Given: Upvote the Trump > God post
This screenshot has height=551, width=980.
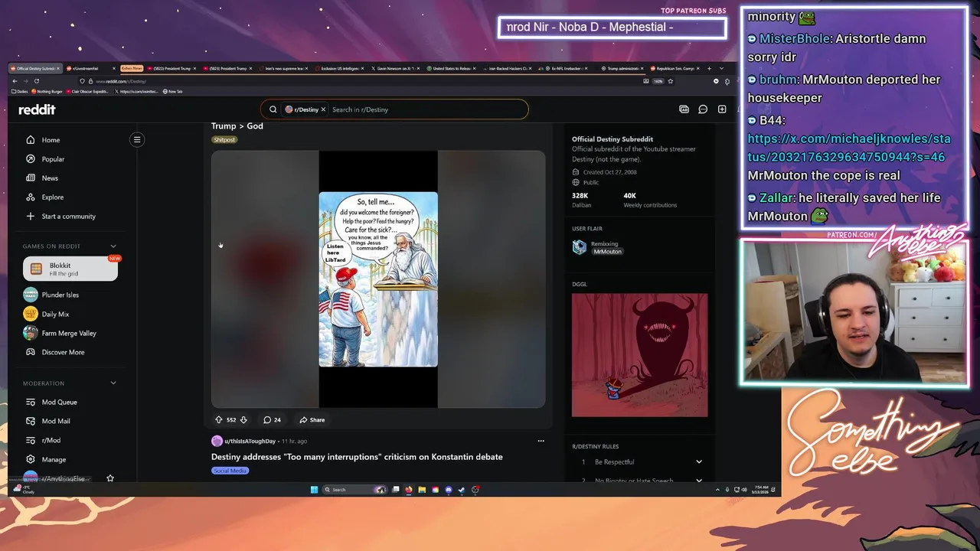Looking at the screenshot, I should pos(218,419).
